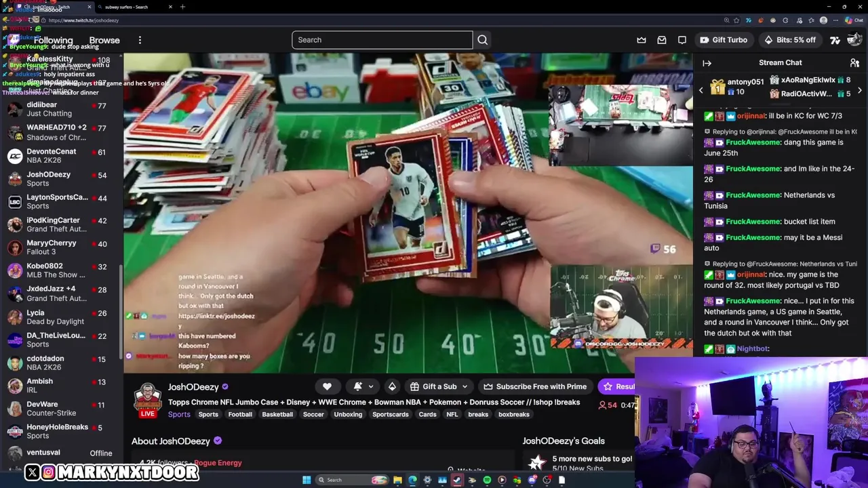This screenshot has width=868, height=488.
Task: Open Discord from the taskbar
Action: (x=532, y=480)
